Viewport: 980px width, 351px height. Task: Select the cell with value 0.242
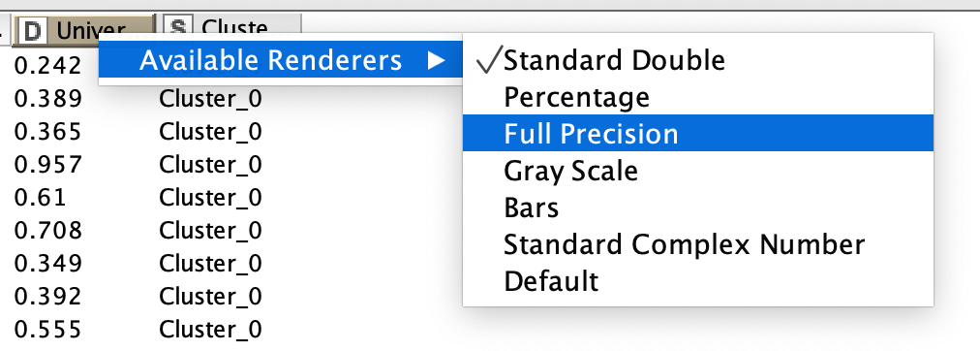[48, 65]
